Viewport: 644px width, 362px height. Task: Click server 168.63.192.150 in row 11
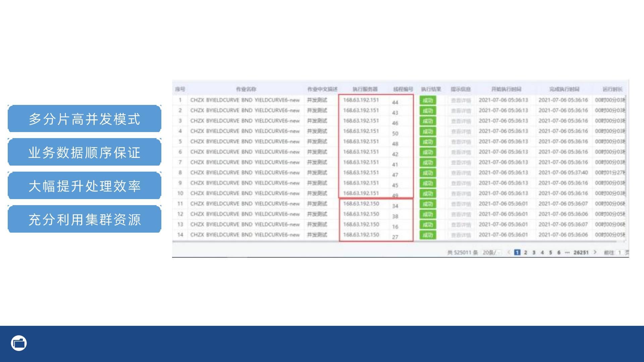361,203
